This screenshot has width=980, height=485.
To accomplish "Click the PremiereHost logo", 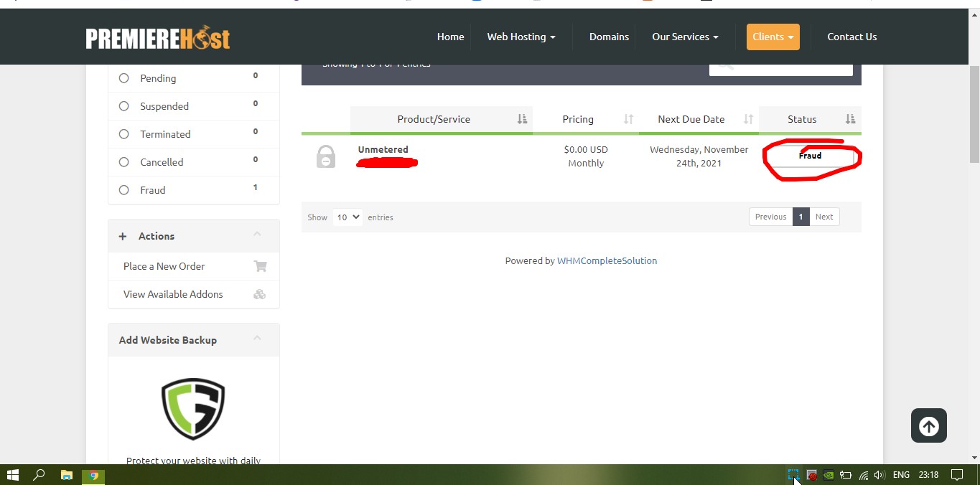I will pyautogui.click(x=158, y=37).
